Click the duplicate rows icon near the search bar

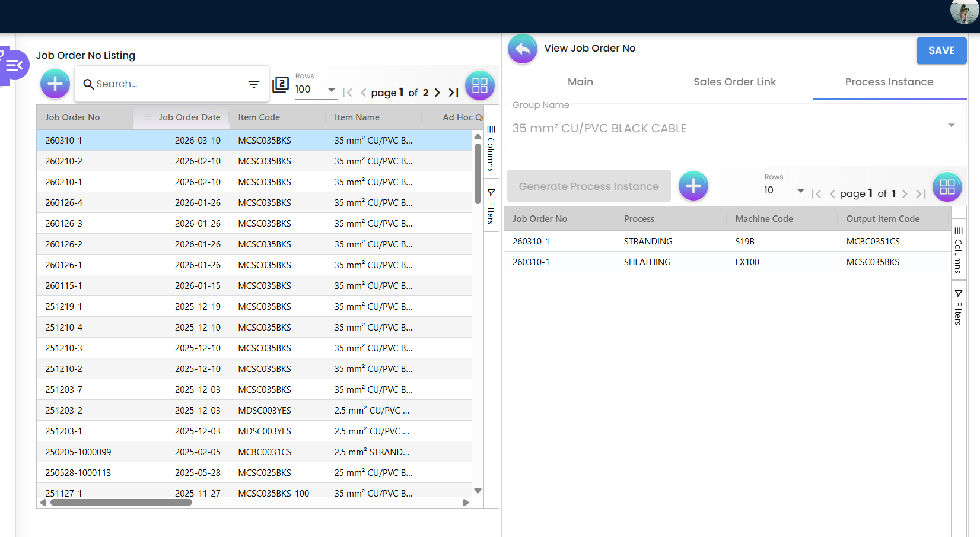coord(281,85)
